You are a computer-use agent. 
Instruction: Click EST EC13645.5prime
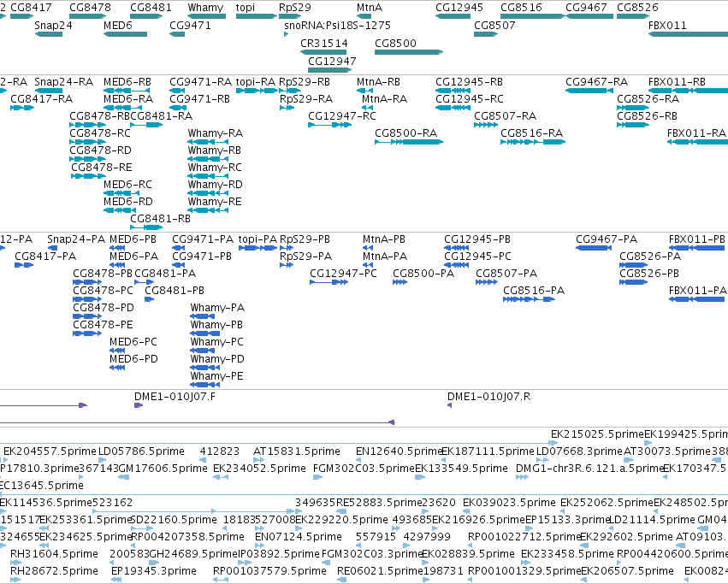tap(42, 486)
